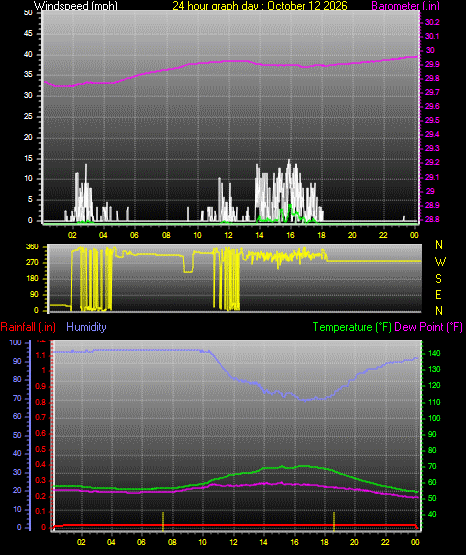Click the "24 hour graph day : October 12 2026" heading

[260, 6]
